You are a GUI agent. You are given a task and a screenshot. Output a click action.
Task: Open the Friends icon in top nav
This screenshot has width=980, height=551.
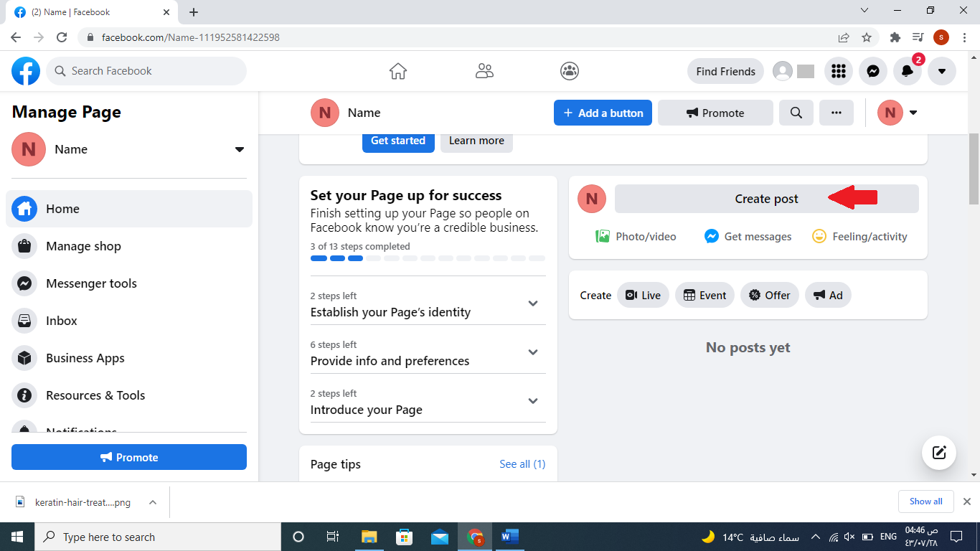click(x=484, y=71)
